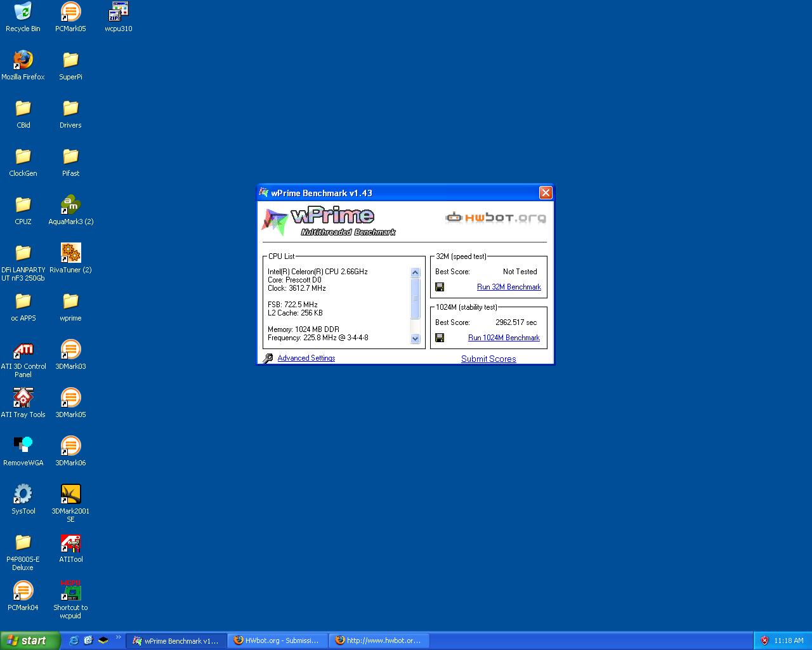
Task: Launch the 3DMark05 shortcut
Action: [x=70, y=404]
